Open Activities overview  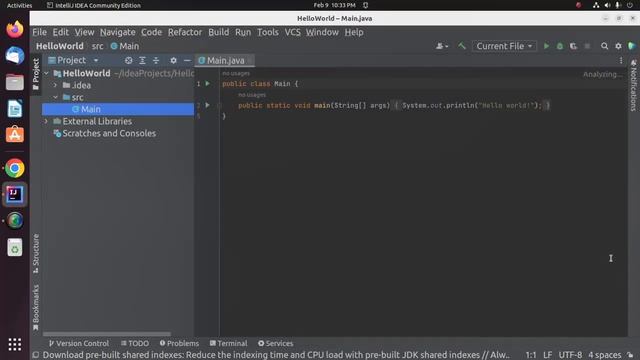(19, 5)
